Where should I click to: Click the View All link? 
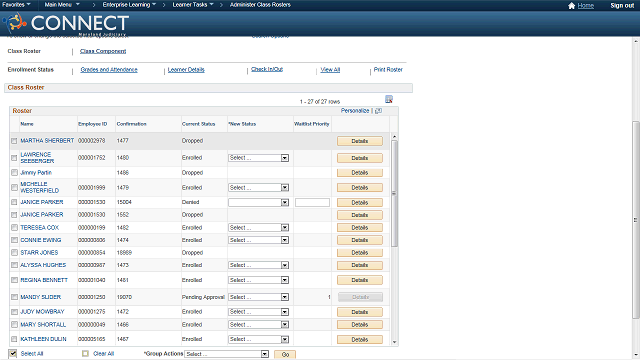[x=330, y=70]
